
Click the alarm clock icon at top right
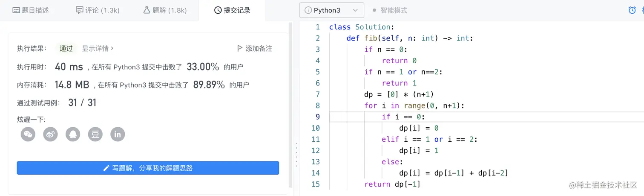(x=632, y=10)
